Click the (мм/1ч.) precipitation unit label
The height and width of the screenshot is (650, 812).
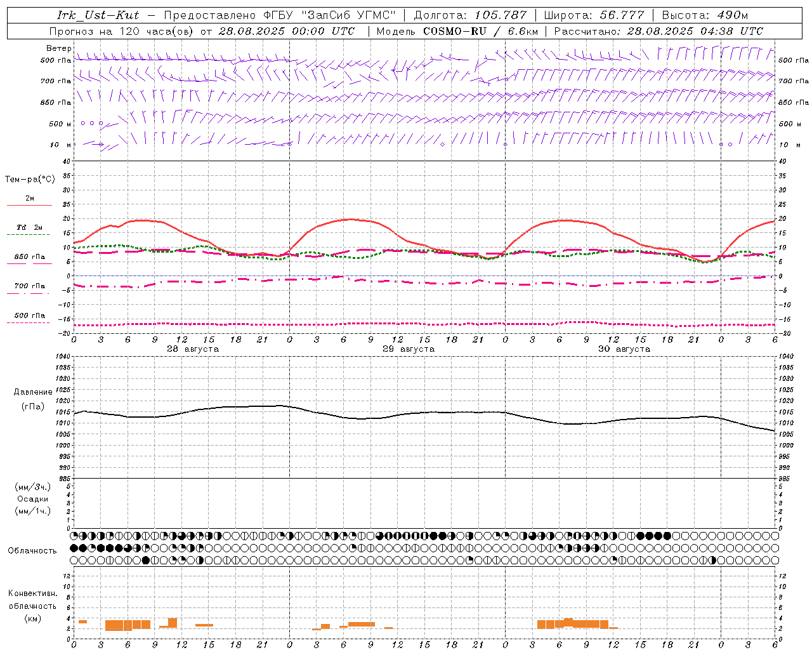[33, 511]
